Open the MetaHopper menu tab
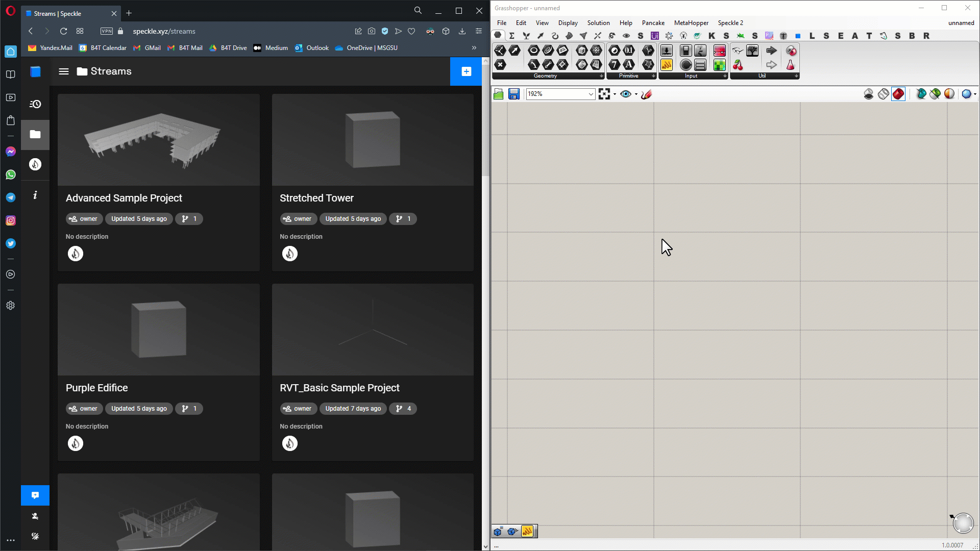Viewport: 980px width, 551px height. 691,22
